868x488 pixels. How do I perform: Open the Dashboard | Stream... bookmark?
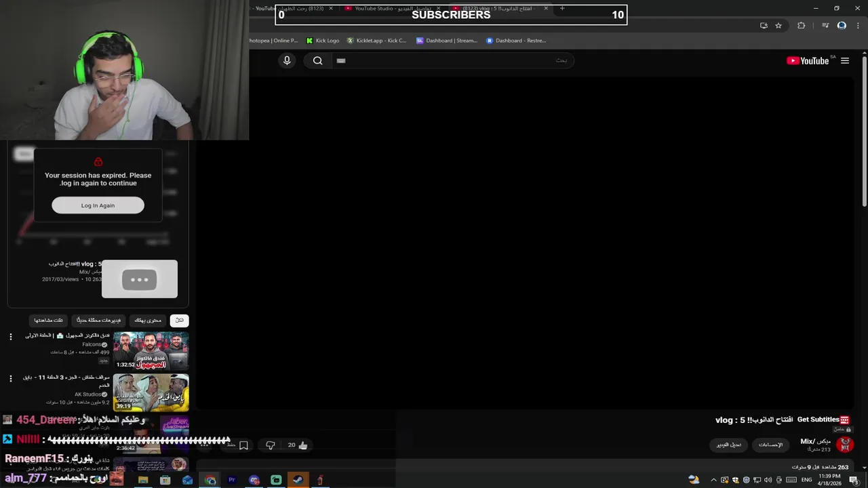(x=447, y=41)
